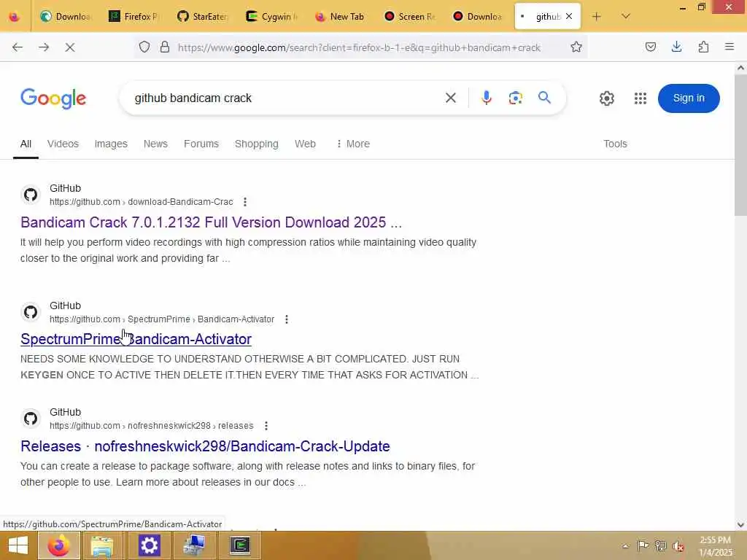This screenshot has height=560, width=747.
Task: Open Google apps grid icon
Action: [640, 98]
